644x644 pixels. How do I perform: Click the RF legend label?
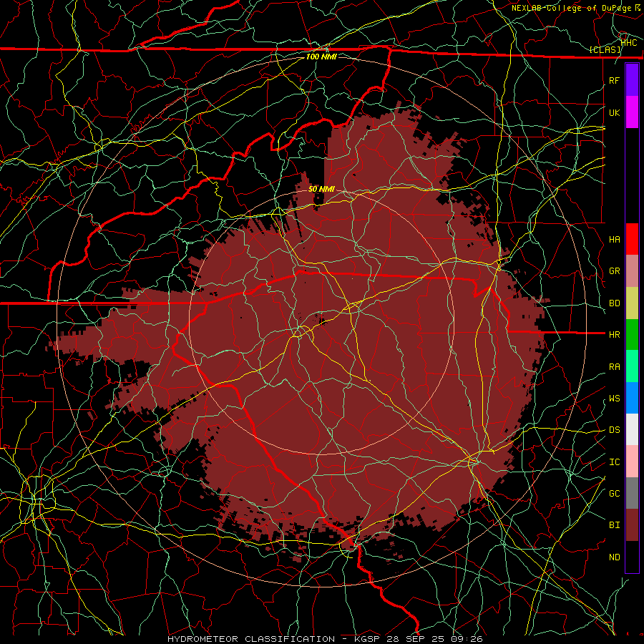coord(614,80)
